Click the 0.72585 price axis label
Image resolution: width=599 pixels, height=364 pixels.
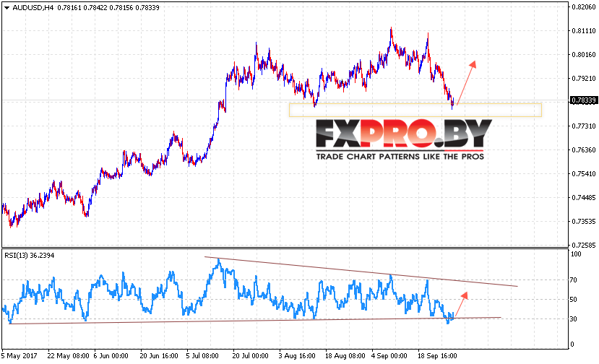584,246
